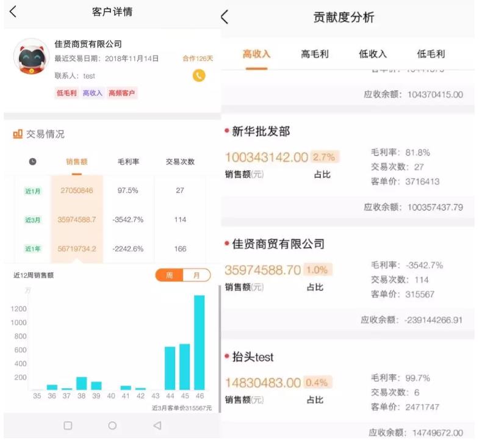Switch chart to 周 view
Screen dimensions: 482x448
click(170, 275)
